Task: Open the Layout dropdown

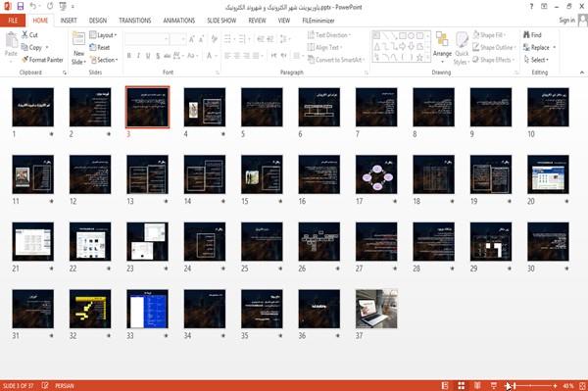Action: point(104,35)
